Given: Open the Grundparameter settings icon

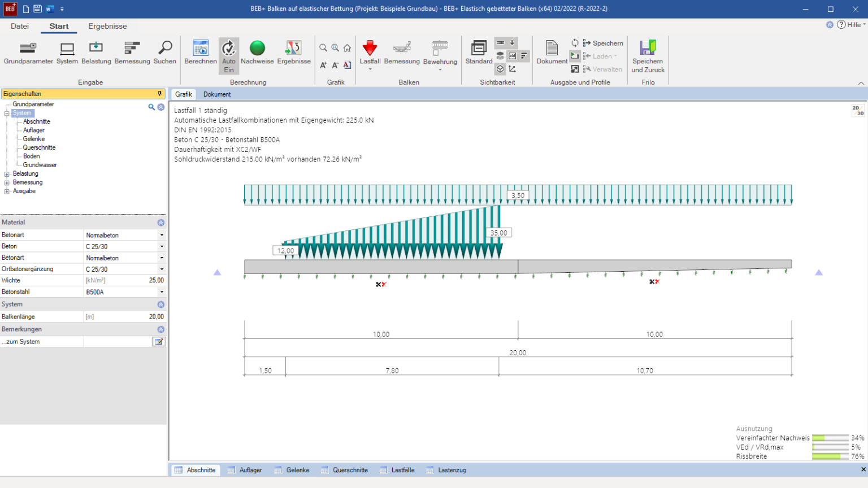Looking at the screenshot, I should click(28, 49).
